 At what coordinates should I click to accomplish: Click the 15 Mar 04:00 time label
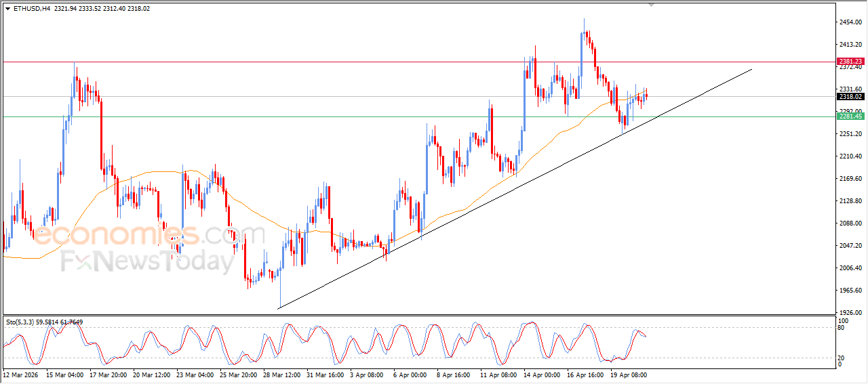(66, 374)
